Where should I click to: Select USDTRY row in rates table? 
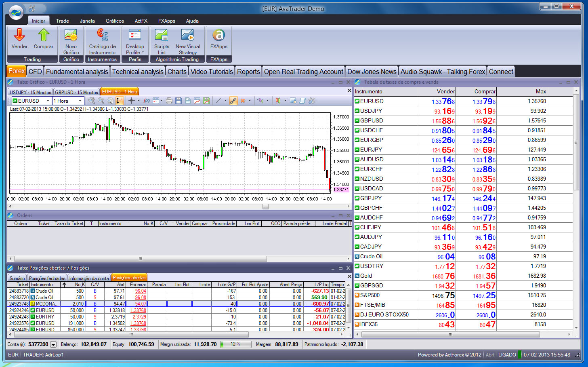pyautogui.click(x=463, y=266)
